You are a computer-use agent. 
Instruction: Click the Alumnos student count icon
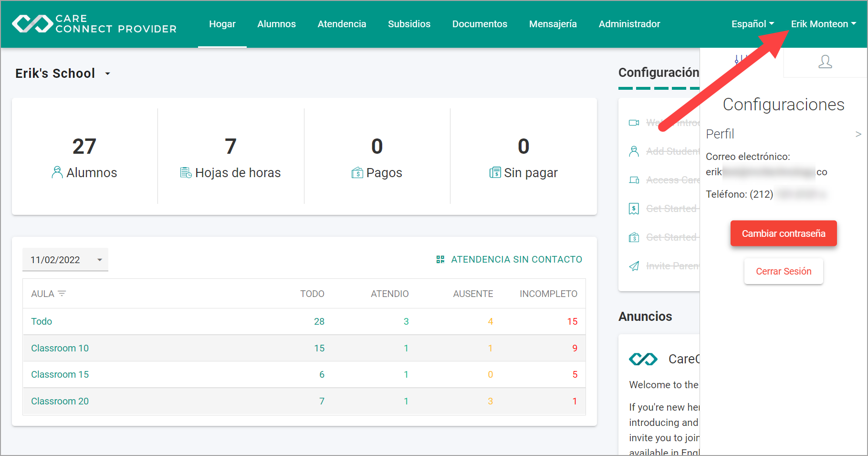click(x=57, y=172)
